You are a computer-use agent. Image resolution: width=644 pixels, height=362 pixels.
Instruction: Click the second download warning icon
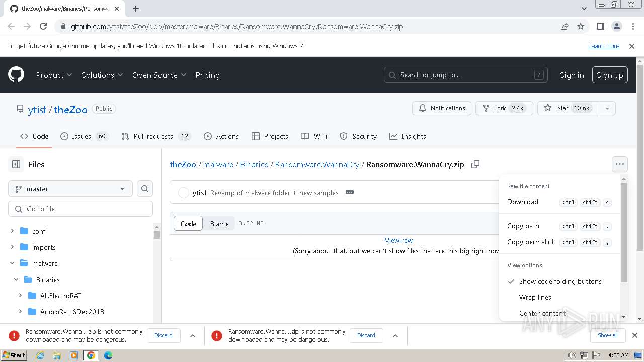point(217,335)
